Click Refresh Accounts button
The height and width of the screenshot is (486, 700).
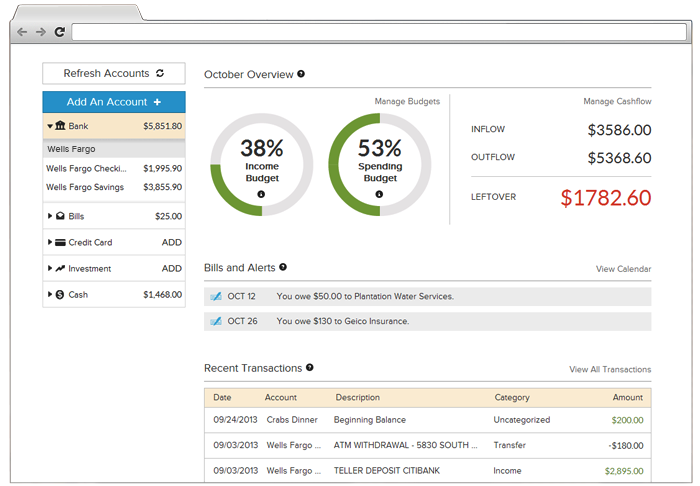(x=114, y=73)
